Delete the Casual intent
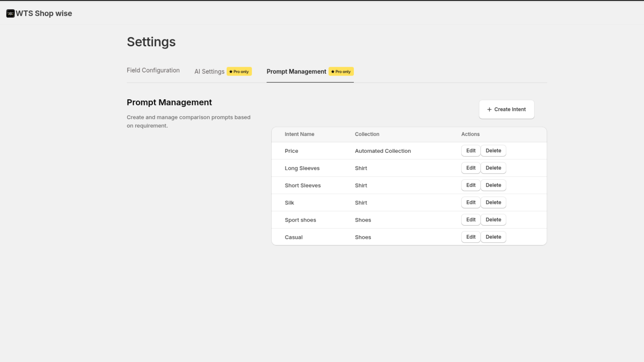This screenshot has width=644, height=362. 493,237
